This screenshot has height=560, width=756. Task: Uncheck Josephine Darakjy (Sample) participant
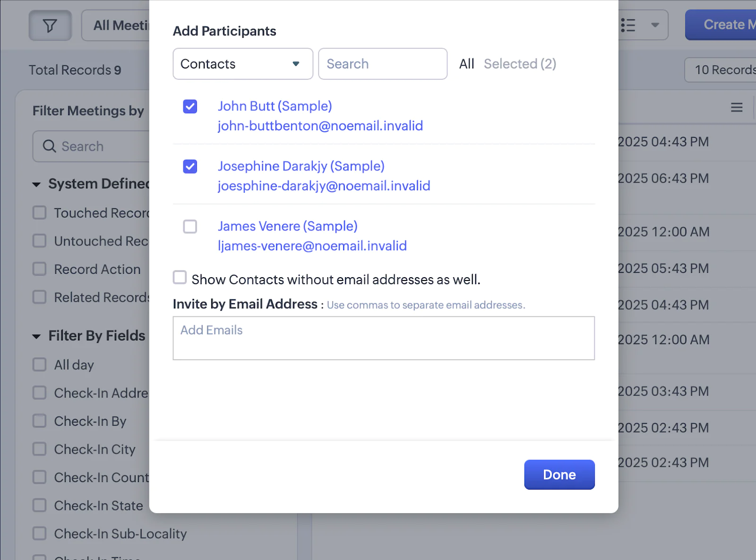coord(189,167)
